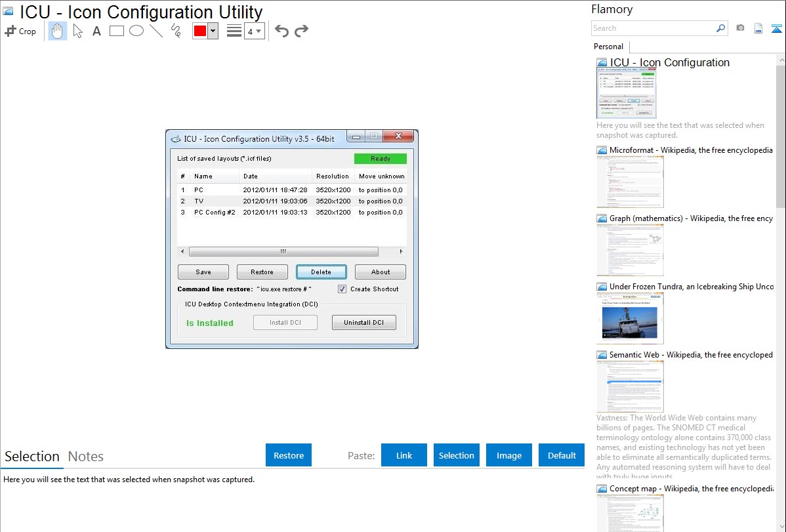Capture a snapshot with camera icon
The width and height of the screenshot is (786, 532).
[740, 28]
